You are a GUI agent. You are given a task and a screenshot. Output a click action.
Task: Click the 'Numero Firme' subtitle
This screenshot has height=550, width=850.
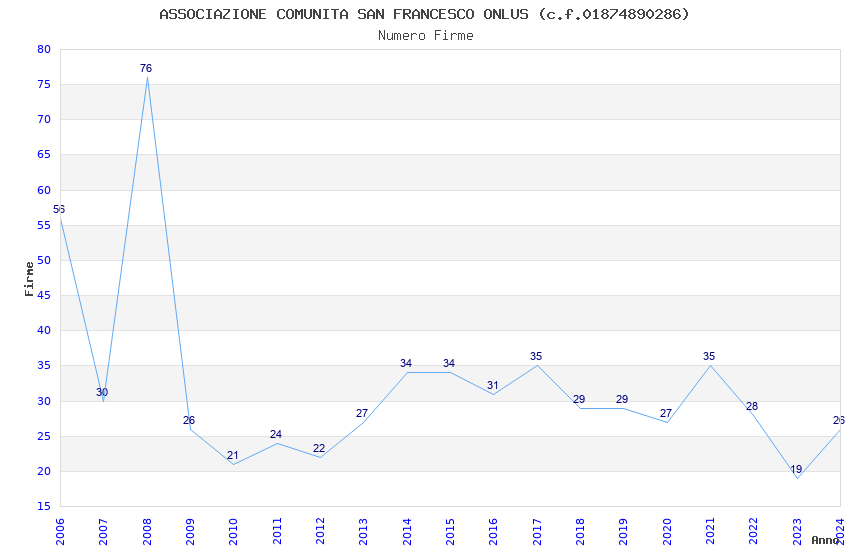(425, 35)
